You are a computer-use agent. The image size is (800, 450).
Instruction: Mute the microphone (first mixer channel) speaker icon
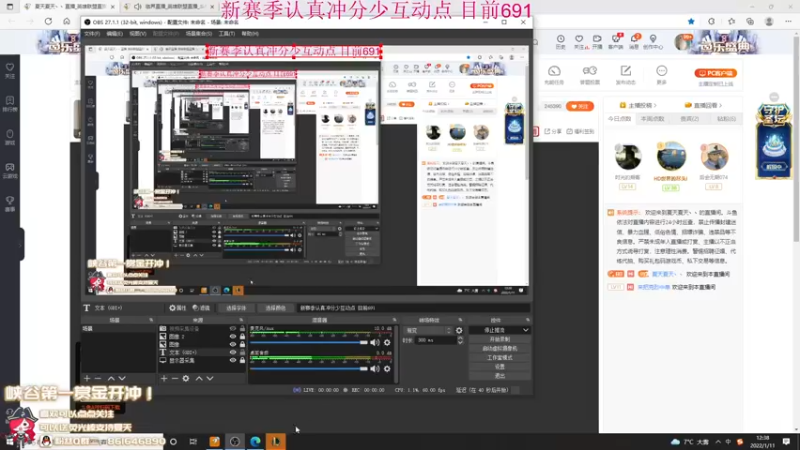[x=375, y=342]
